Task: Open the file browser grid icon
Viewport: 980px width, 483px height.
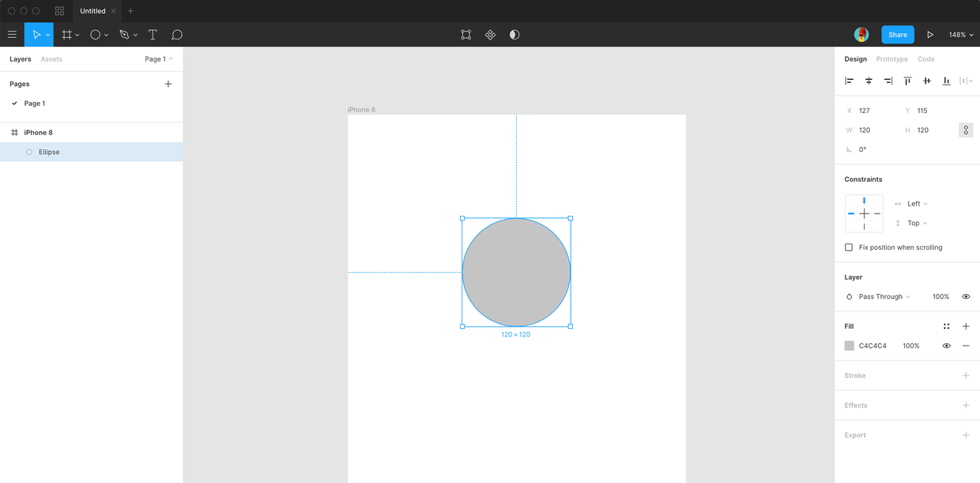Action: 59,11
